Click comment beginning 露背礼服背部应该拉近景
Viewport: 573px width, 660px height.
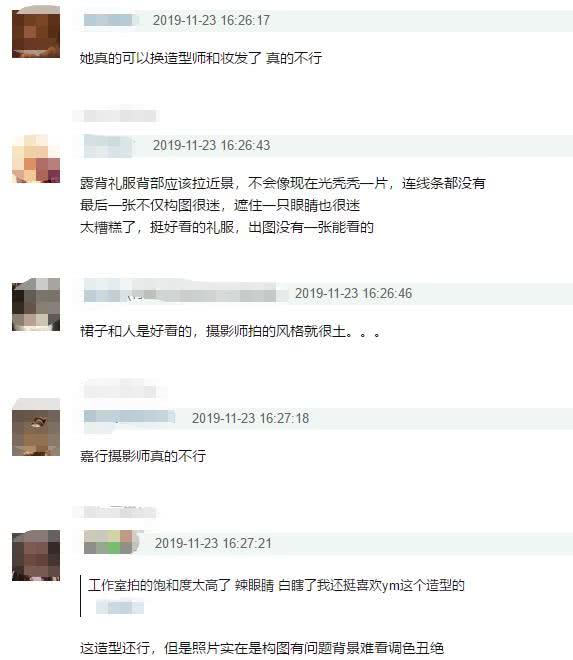click(x=283, y=205)
